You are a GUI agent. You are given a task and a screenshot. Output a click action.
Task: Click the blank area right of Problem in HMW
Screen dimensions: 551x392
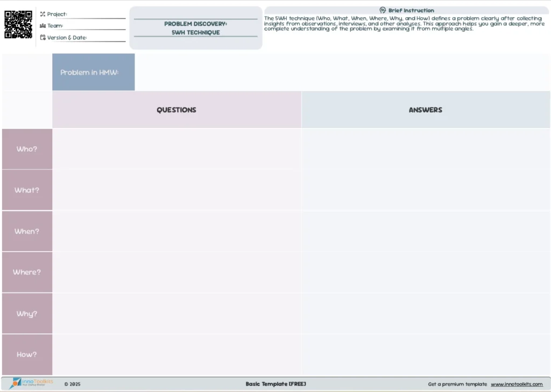tap(342, 72)
